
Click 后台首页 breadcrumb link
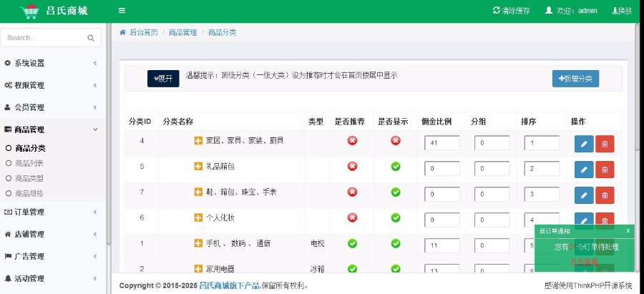(144, 32)
